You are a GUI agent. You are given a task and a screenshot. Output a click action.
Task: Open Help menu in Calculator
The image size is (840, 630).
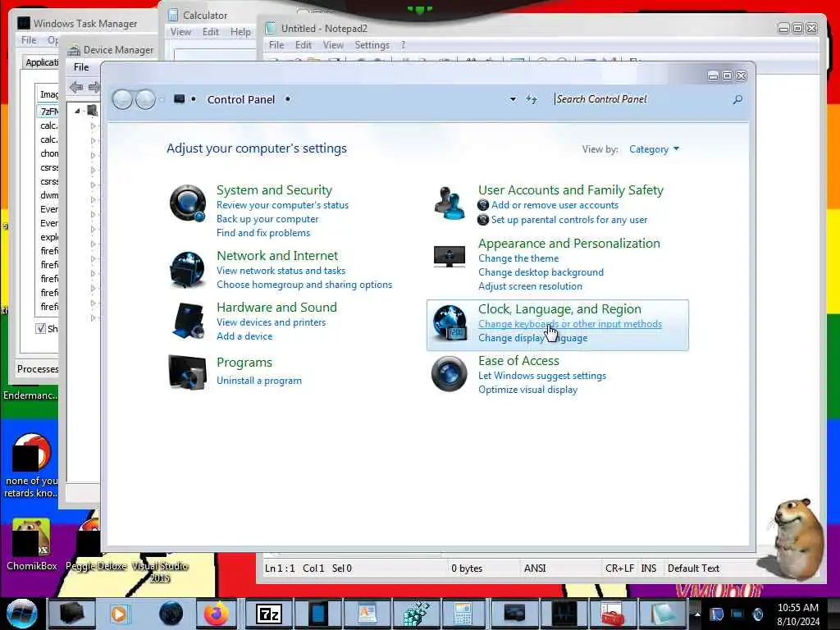click(x=240, y=32)
